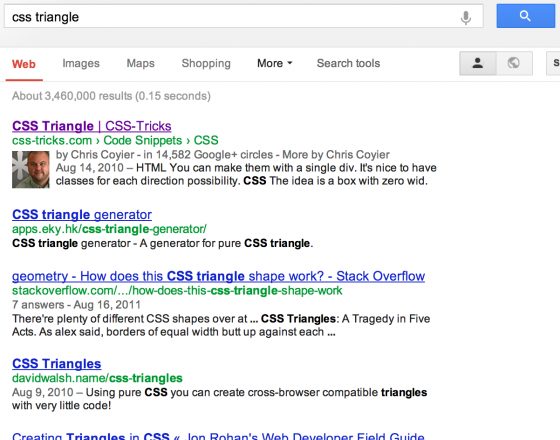Click the partially visible button at right edge
Image resolution: width=560 pixels, height=440 pixels.
[553, 63]
